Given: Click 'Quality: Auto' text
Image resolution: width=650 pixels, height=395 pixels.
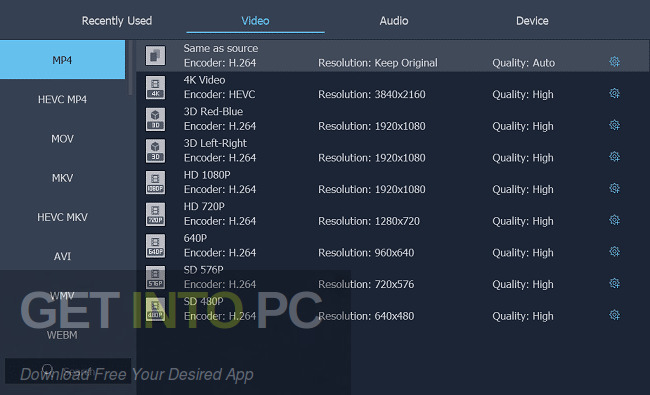Looking at the screenshot, I should click(524, 63).
